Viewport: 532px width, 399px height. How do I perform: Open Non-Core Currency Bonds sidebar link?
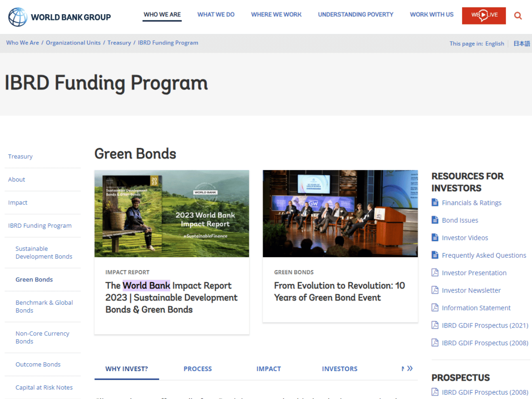click(x=42, y=337)
